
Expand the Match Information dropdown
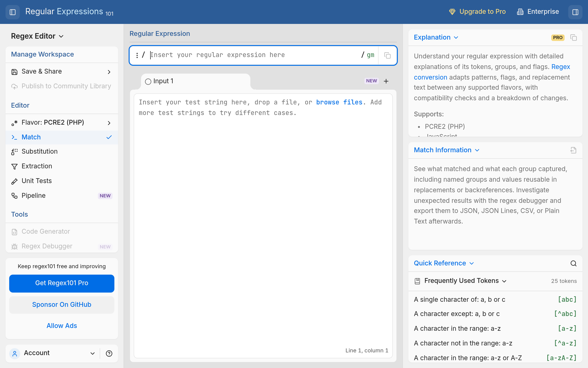(x=447, y=150)
